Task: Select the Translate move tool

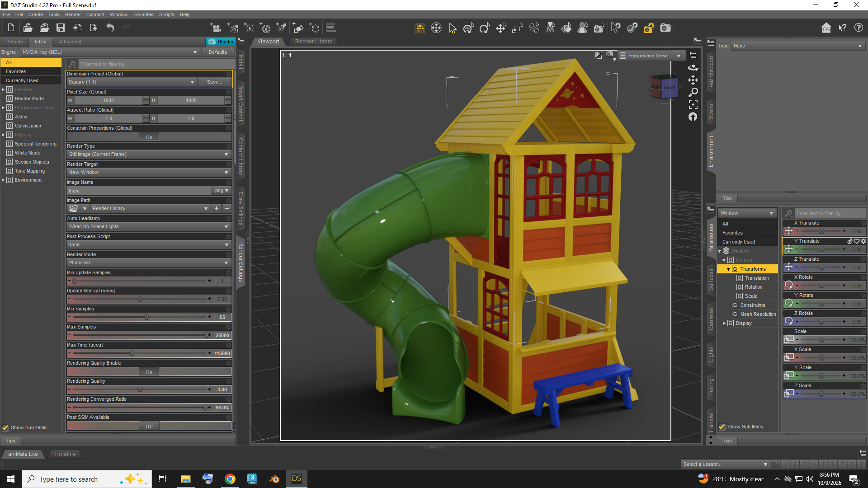Action: (x=501, y=28)
